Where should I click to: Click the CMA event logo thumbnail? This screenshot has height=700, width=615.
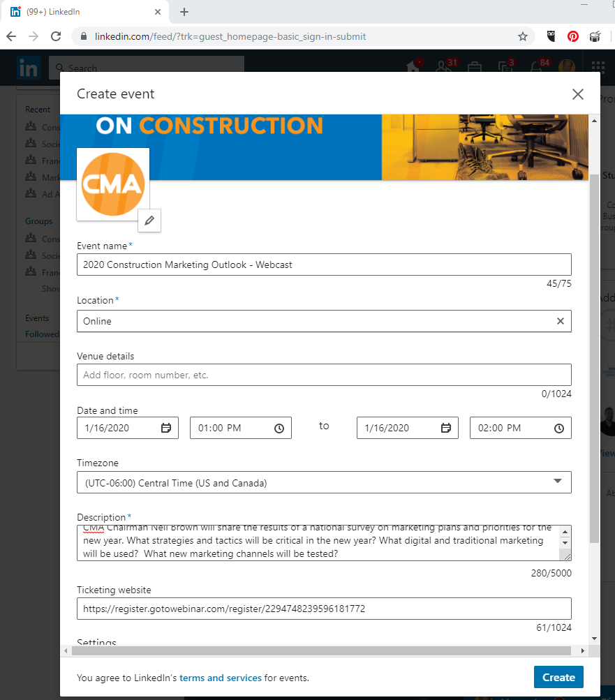[113, 184]
